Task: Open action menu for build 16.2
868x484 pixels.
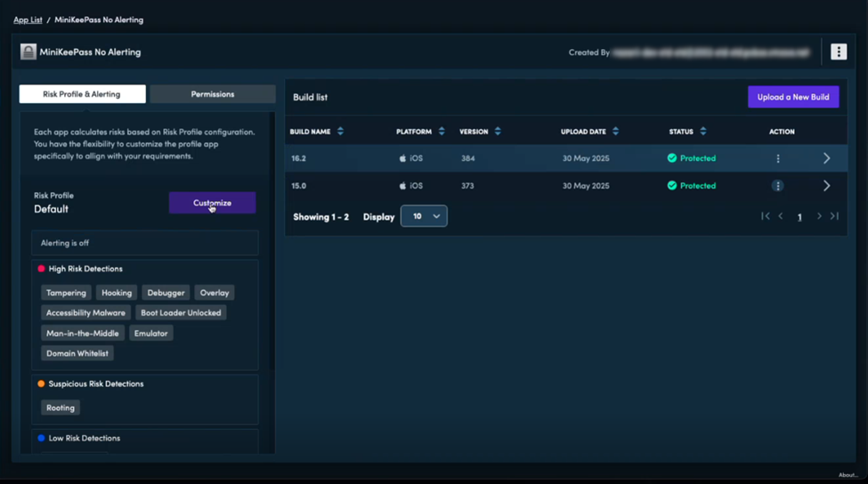Action: [778, 158]
